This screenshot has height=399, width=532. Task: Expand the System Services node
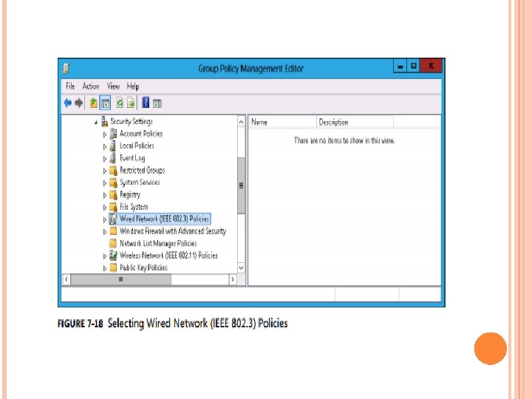(105, 183)
